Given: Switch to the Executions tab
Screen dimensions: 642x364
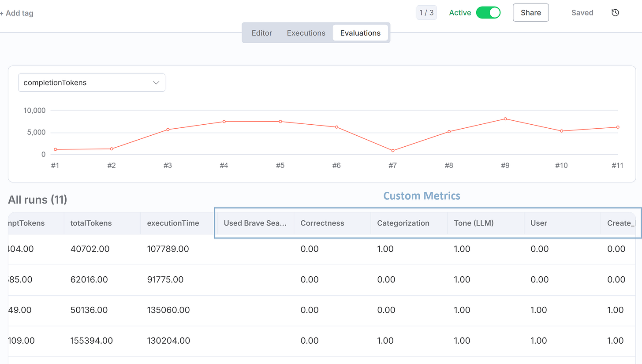Looking at the screenshot, I should coord(306,33).
